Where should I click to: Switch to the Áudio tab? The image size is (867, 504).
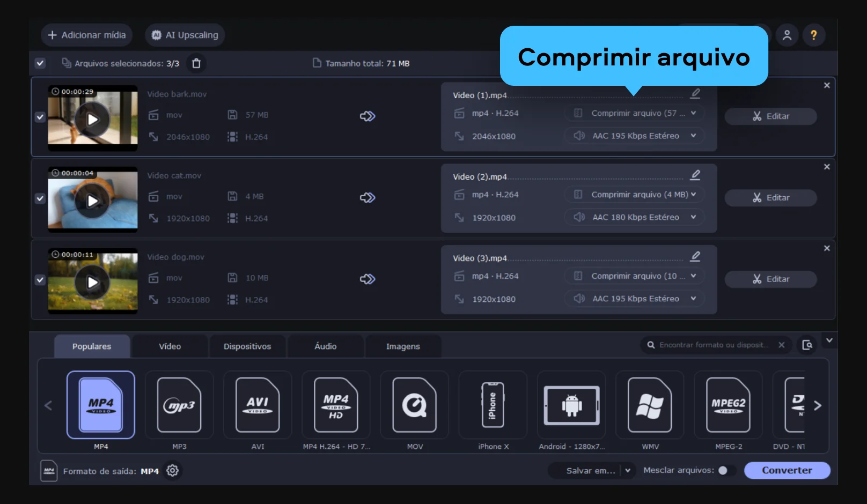[326, 346]
